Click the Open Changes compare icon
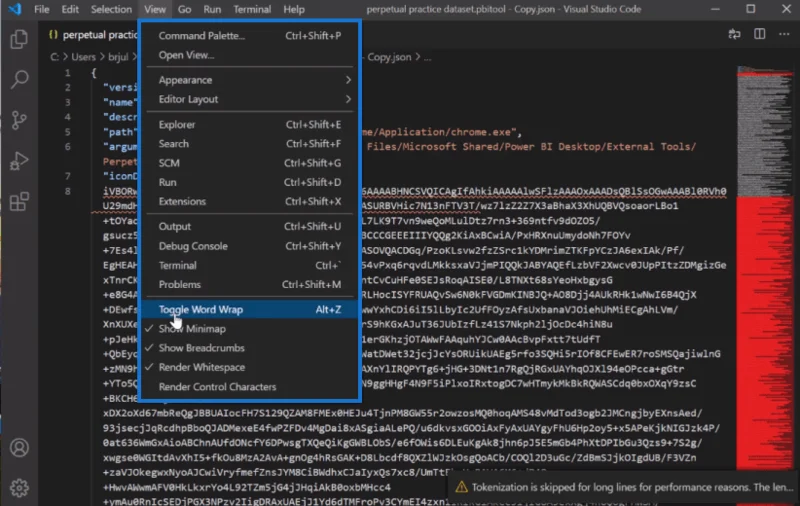800x506 pixels. point(734,34)
